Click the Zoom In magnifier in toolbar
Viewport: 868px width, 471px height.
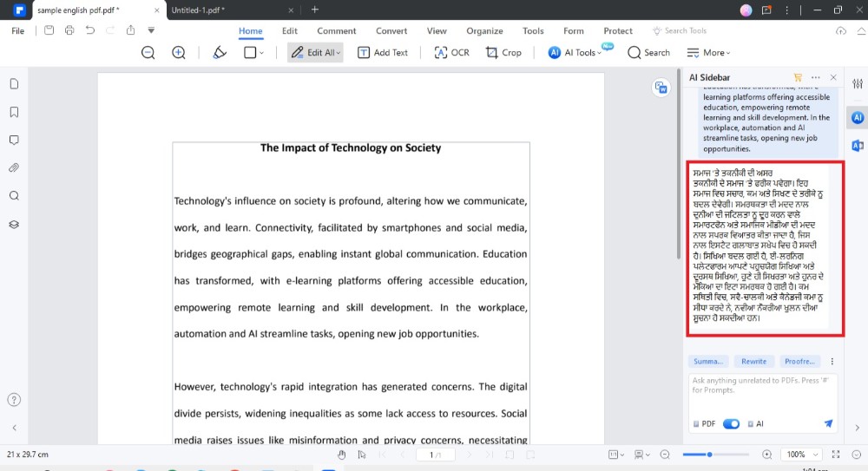[178, 53]
